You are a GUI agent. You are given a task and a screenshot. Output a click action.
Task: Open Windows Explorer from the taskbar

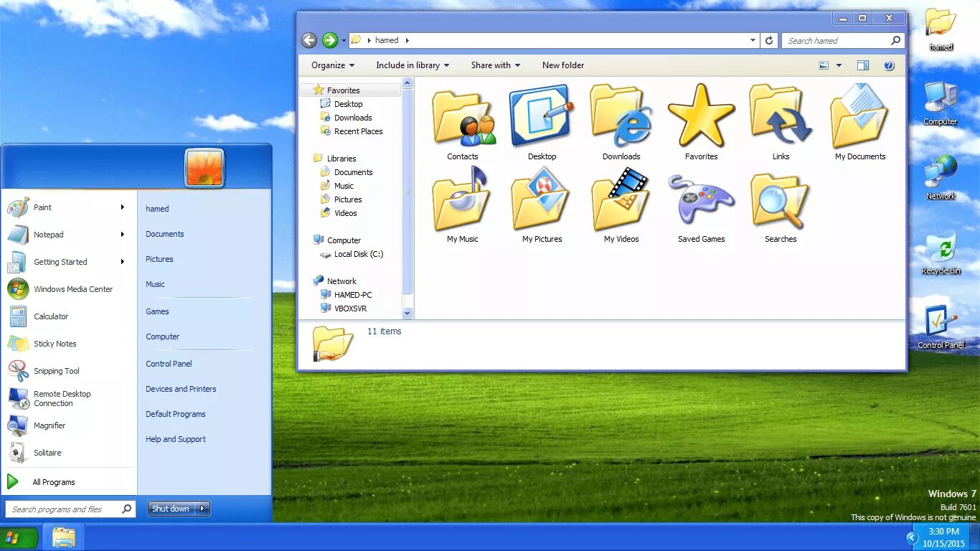(64, 537)
